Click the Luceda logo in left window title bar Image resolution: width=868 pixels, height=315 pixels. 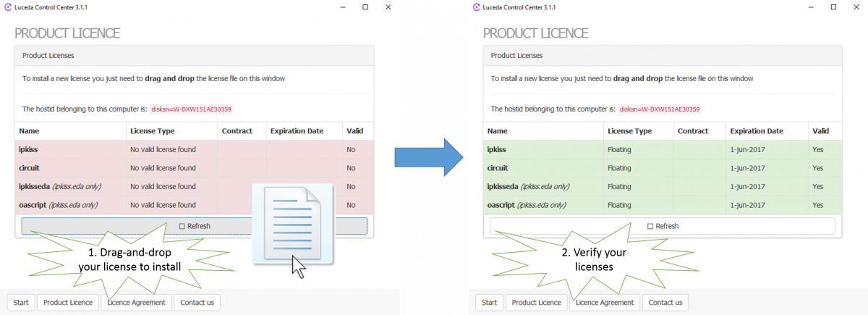(7, 7)
